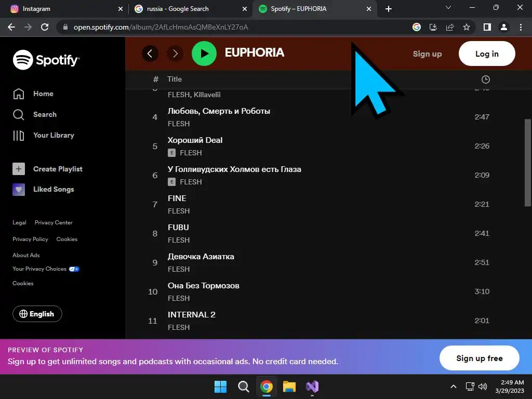
Task: Open Windows taskbar search
Action: pyautogui.click(x=244, y=387)
